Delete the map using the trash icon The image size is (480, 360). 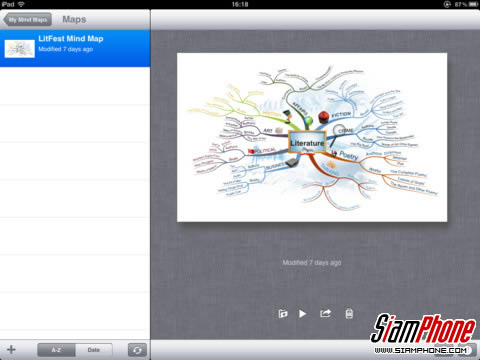pyautogui.click(x=349, y=314)
